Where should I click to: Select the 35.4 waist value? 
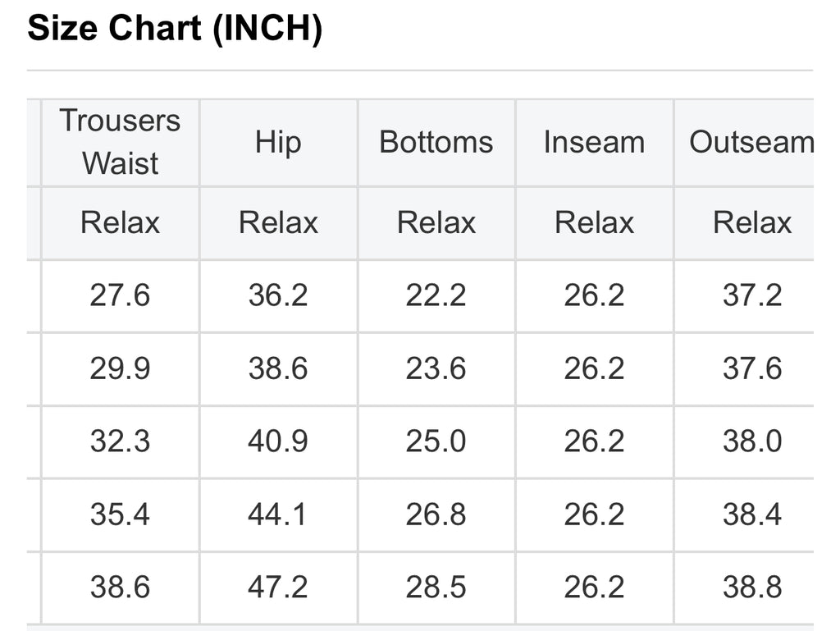(120, 515)
